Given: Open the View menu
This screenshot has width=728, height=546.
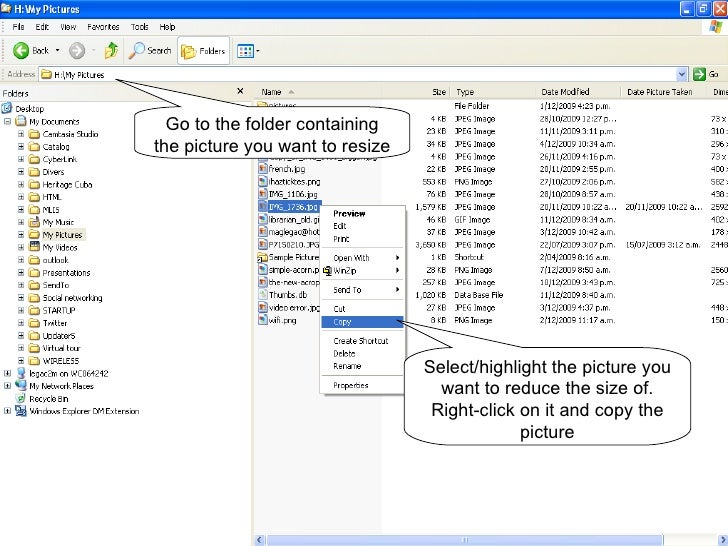Looking at the screenshot, I should click(x=68, y=27).
